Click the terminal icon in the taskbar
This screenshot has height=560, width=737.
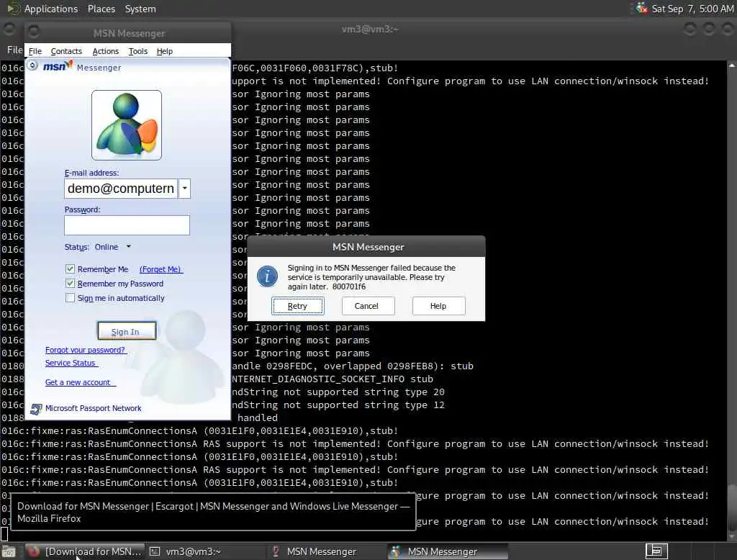pyautogui.click(x=155, y=551)
